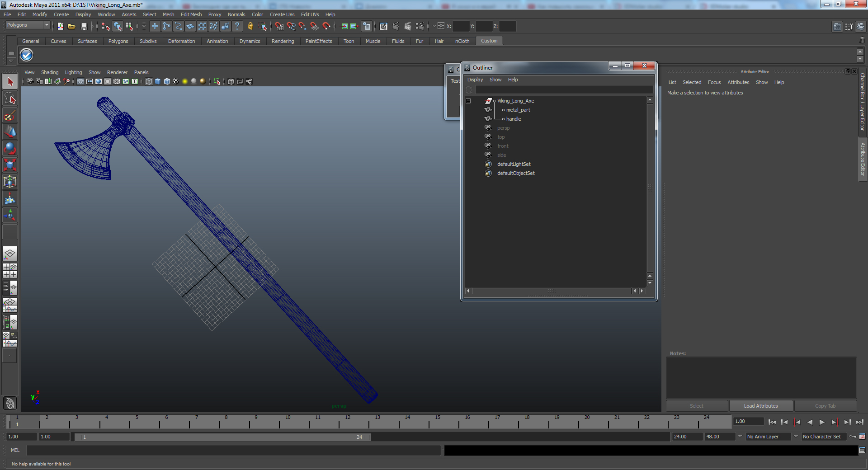Open the animation layer dropdown arrow
This screenshot has height=470, width=868.
740,437
